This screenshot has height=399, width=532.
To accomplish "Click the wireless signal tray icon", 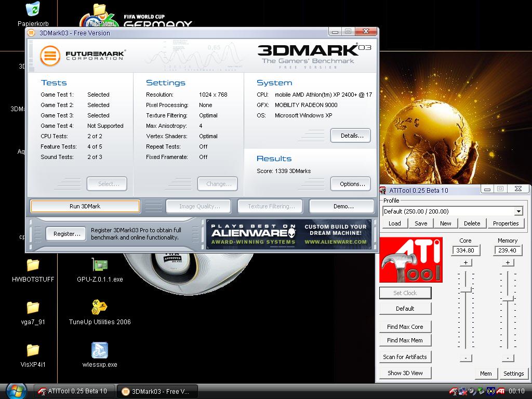I will tap(491, 391).
